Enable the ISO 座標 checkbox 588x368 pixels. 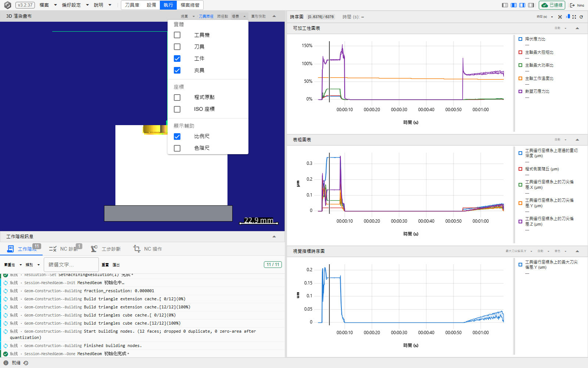(177, 109)
